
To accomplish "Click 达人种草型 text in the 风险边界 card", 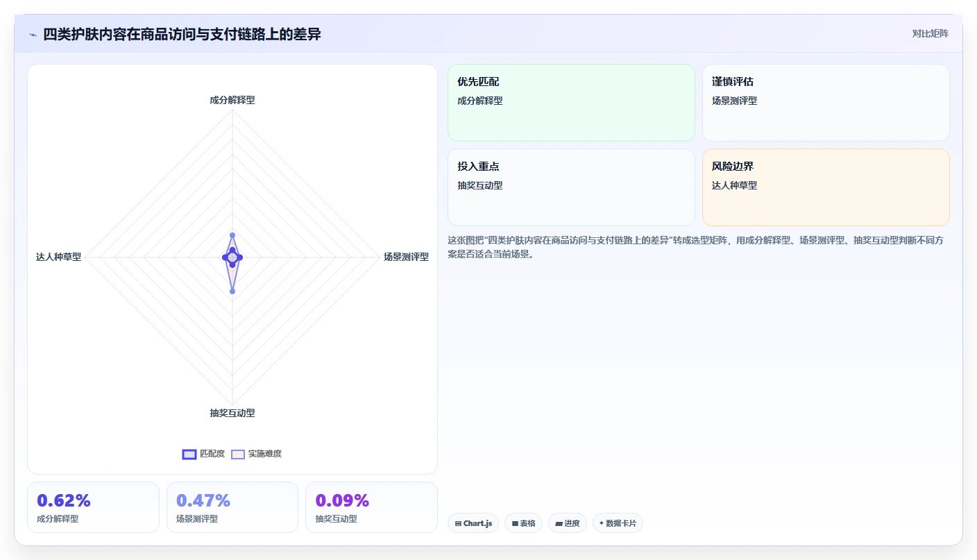I will tap(735, 185).
